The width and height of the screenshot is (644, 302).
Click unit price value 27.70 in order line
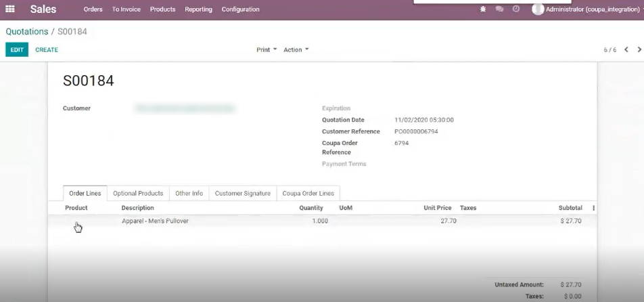[x=448, y=221]
